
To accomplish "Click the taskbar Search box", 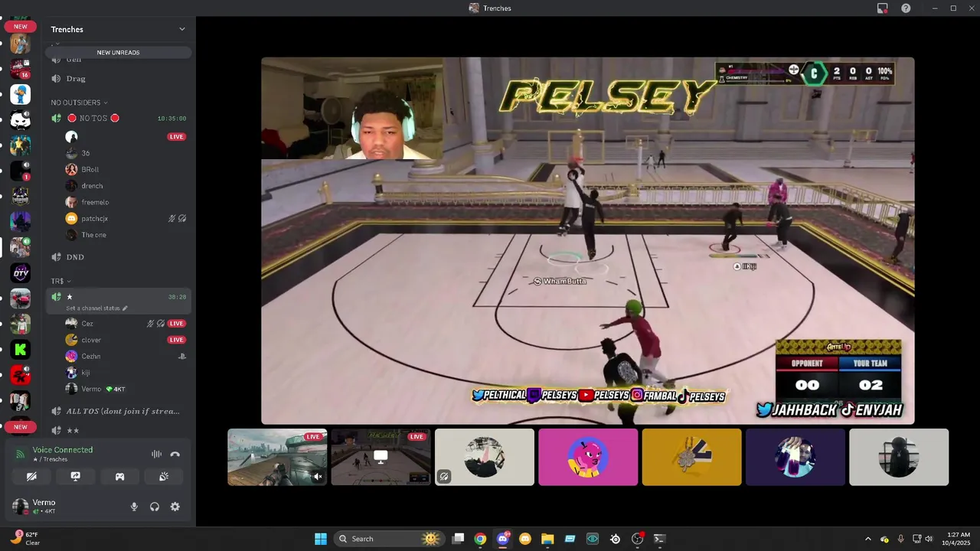I will tap(390, 539).
